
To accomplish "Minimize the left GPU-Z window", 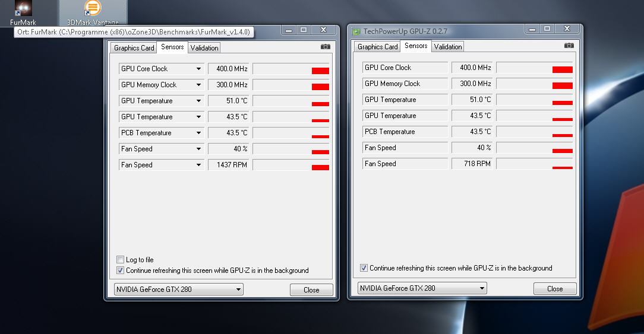I will pos(289,30).
